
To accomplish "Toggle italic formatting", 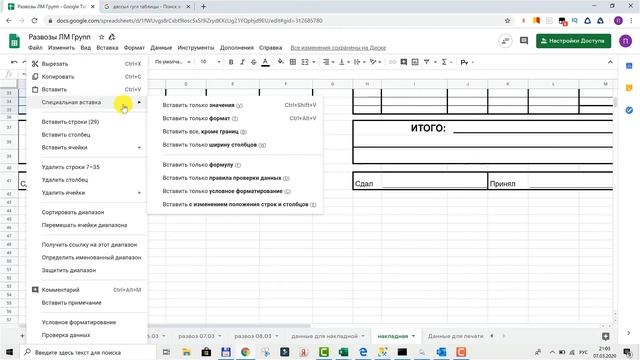I will [242, 62].
